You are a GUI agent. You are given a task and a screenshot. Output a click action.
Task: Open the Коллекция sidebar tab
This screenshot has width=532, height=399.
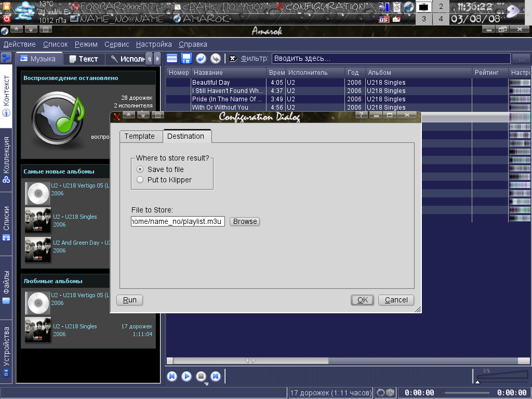pyautogui.click(x=6, y=160)
